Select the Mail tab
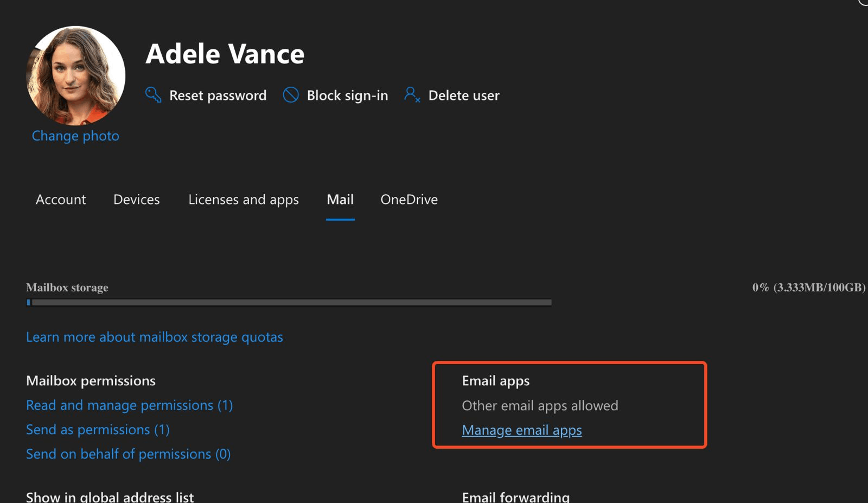The width and height of the screenshot is (868, 503). tap(340, 200)
